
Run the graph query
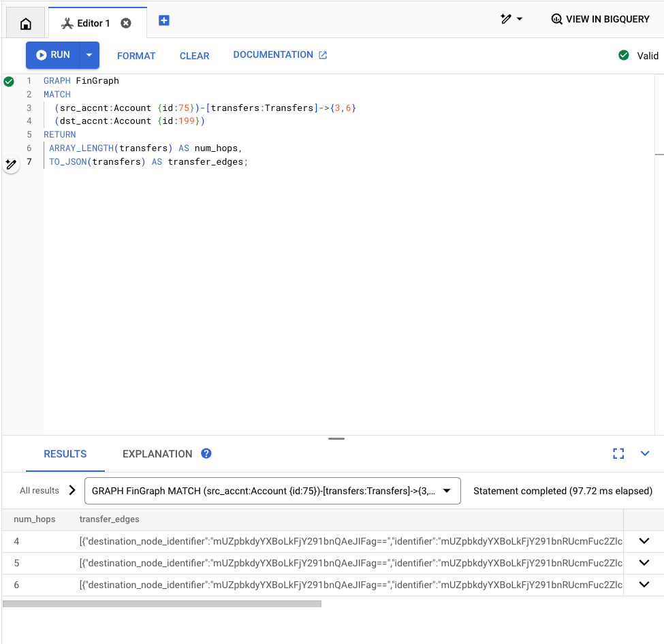pos(53,55)
